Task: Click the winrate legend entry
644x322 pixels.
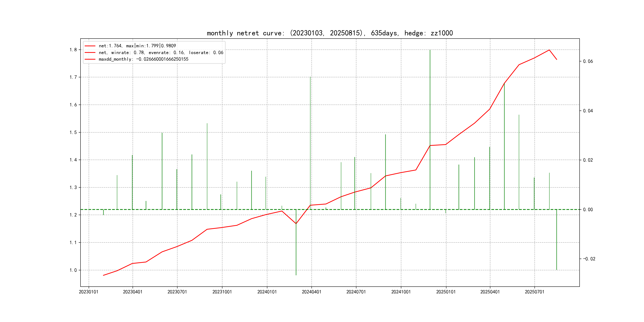Action: tap(161, 52)
